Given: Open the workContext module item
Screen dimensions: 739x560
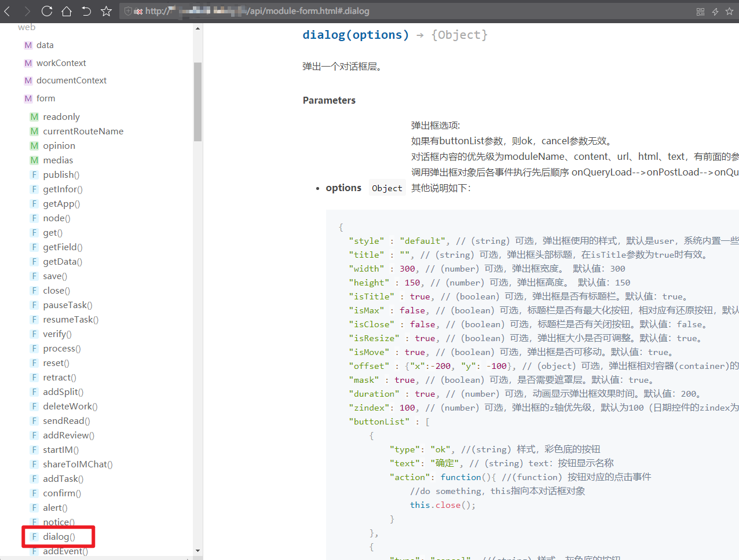Looking at the screenshot, I should tap(61, 63).
